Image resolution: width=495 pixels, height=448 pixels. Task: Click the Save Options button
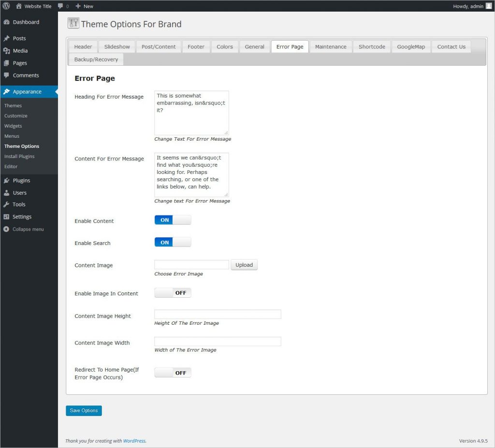click(84, 410)
